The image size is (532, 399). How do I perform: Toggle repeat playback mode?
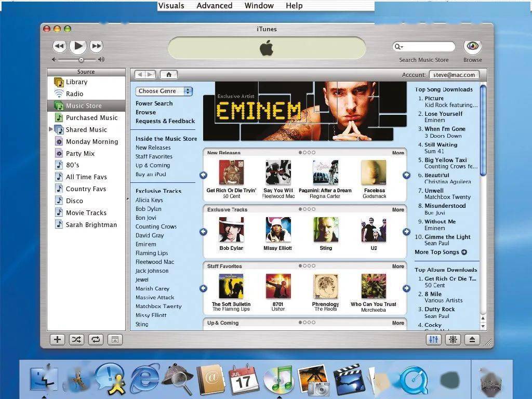(96, 340)
